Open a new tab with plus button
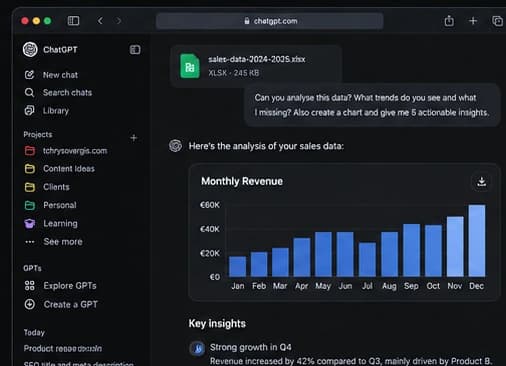 [x=473, y=21]
